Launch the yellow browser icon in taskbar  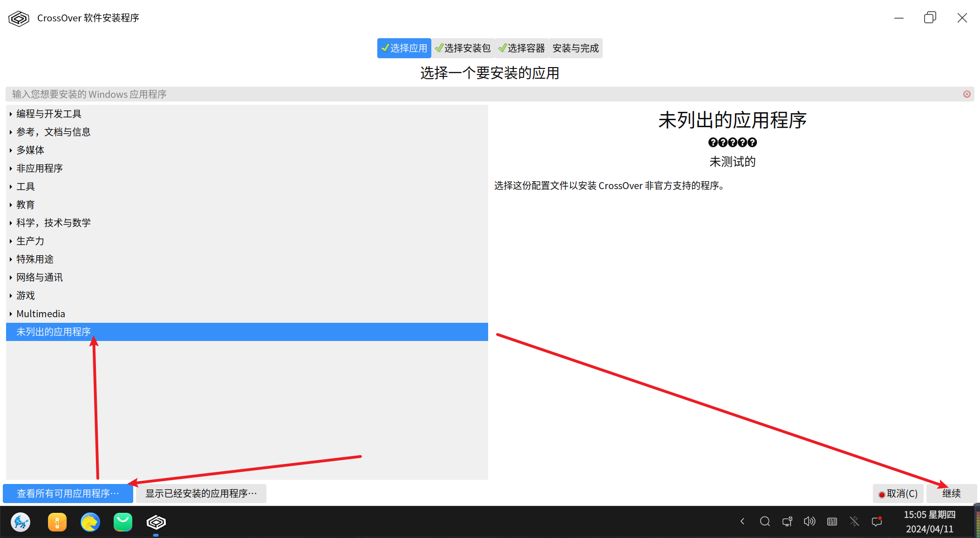[90, 522]
